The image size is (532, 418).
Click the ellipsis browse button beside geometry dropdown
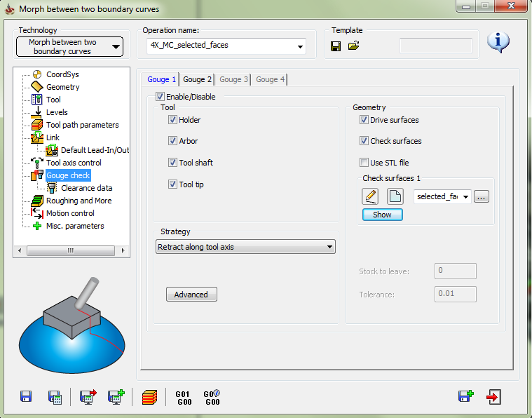coord(481,196)
